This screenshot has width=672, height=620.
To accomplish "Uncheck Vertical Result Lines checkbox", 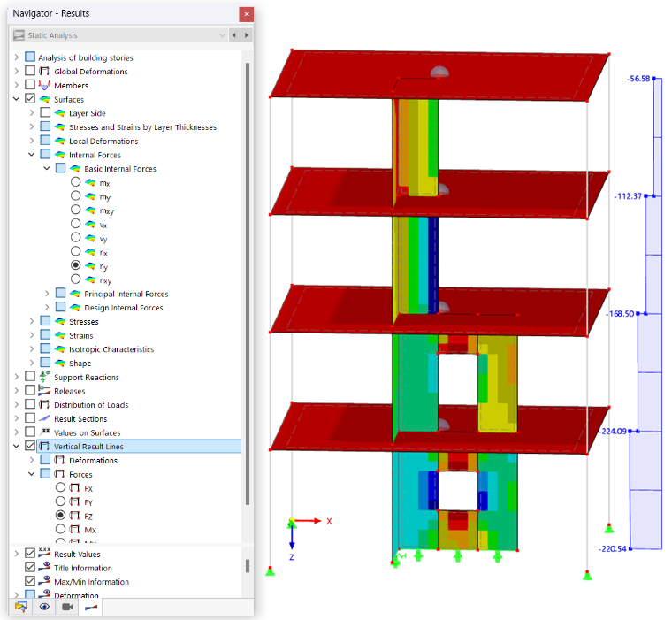I will click(30, 446).
